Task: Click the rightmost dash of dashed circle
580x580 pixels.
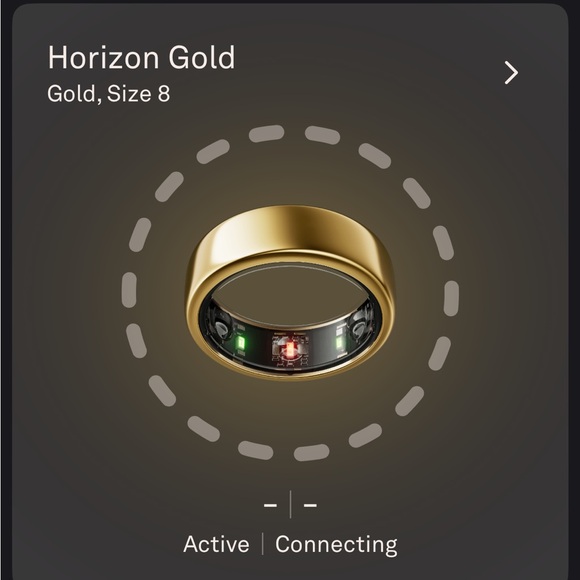Action: point(451,298)
